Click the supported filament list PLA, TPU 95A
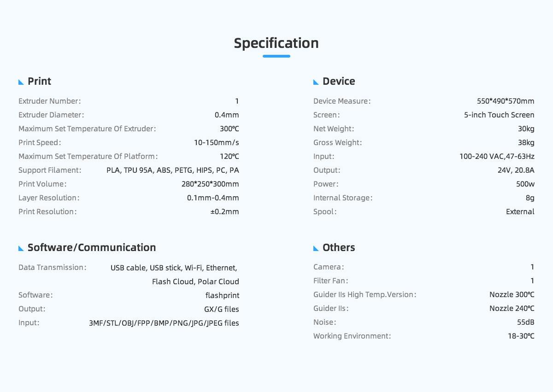Image resolution: width=553 pixels, height=392 pixels. 173,170
